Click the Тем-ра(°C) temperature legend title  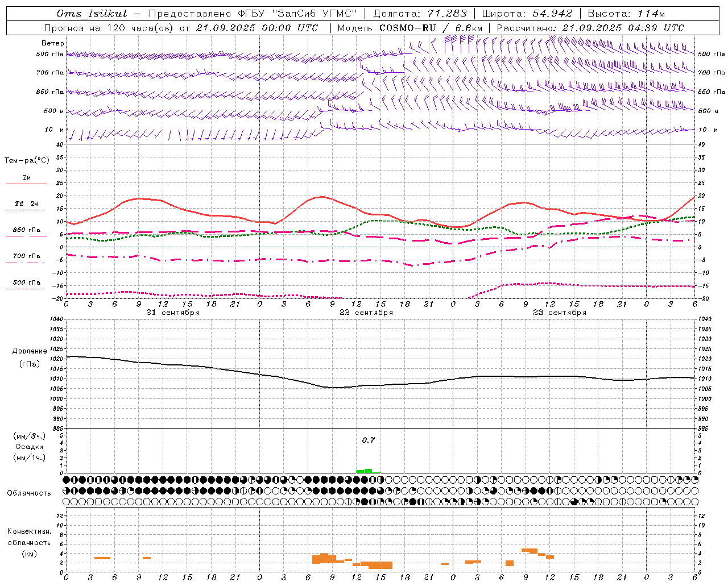click(27, 161)
